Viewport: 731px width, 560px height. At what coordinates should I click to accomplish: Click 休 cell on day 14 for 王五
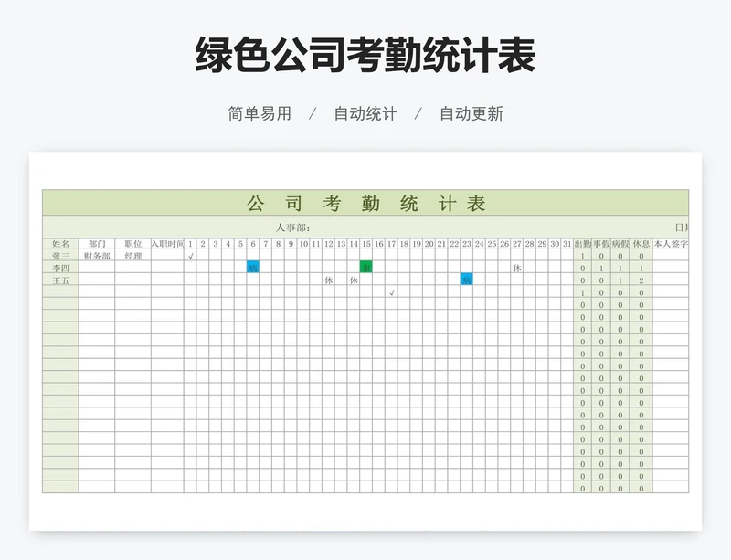[x=354, y=280]
